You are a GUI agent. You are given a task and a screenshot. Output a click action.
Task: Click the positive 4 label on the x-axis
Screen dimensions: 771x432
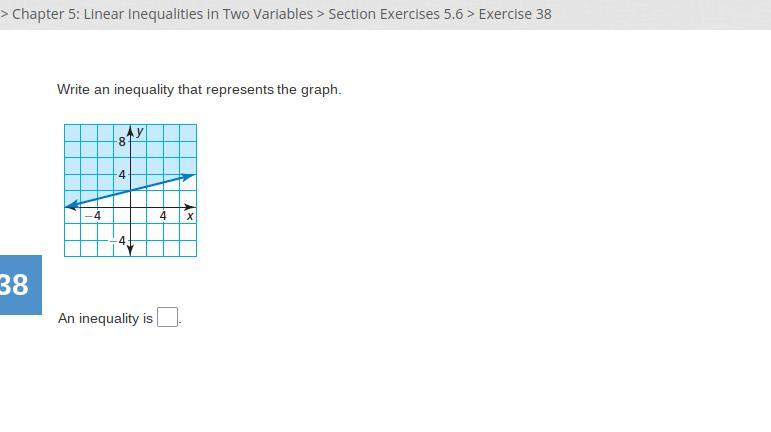coord(163,216)
